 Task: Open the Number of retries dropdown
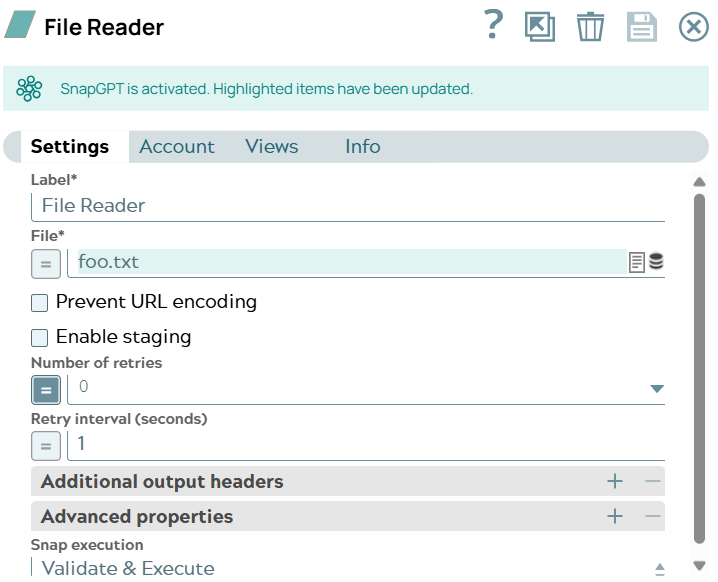click(657, 389)
